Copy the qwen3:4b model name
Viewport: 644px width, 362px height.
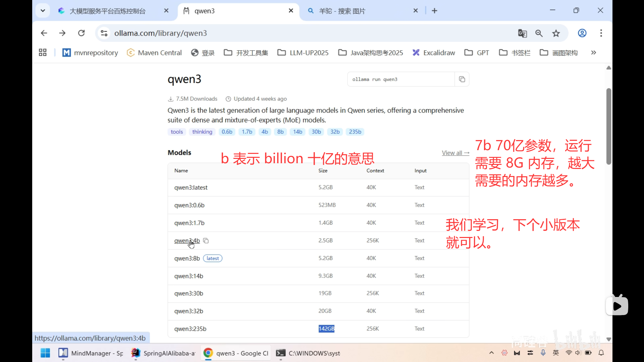coord(206,241)
